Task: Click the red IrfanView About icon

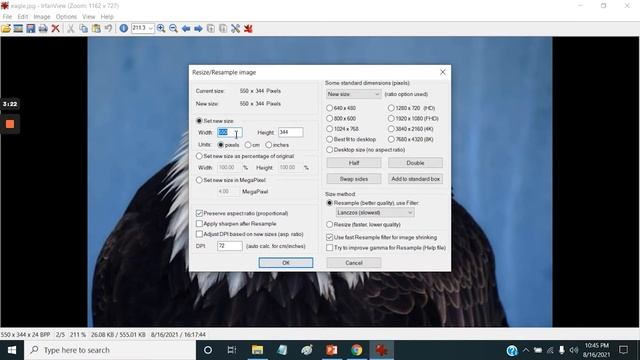Action: pyautogui.click(x=248, y=29)
